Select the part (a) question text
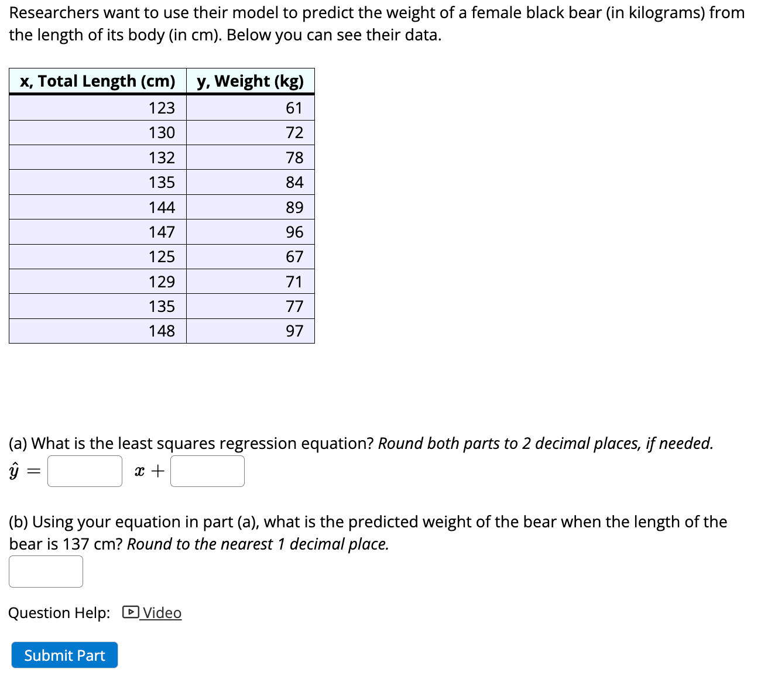 click(x=234, y=444)
